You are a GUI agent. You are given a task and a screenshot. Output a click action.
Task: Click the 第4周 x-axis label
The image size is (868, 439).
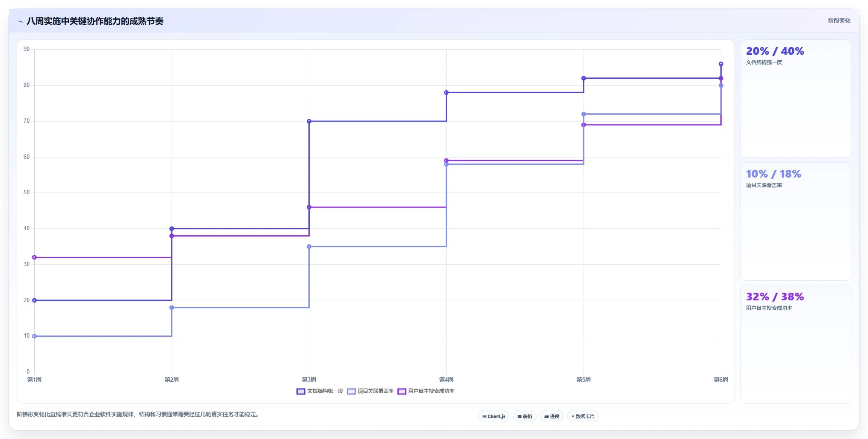coord(446,380)
